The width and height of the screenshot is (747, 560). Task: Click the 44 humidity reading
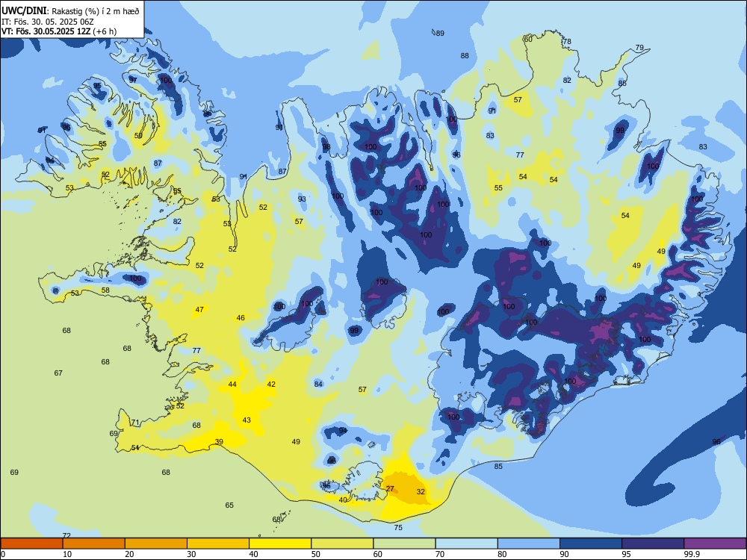(232, 384)
